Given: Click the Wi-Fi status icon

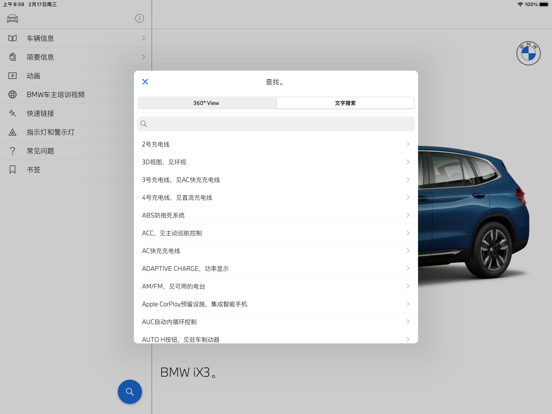Looking at the screenshot, I should point(520,4).
